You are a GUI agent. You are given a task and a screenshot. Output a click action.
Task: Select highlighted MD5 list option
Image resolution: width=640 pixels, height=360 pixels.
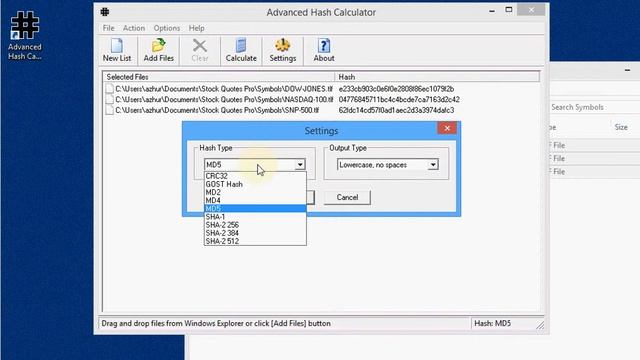click(255, 209)
